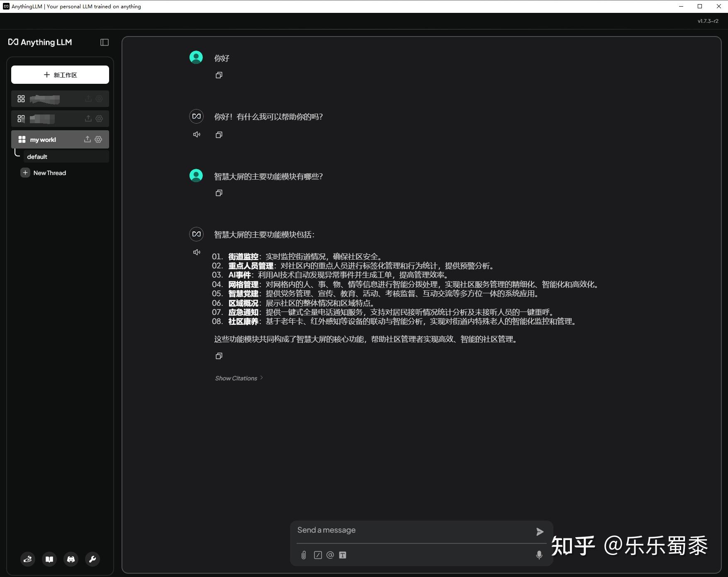Open the Discord community icon

71,559
